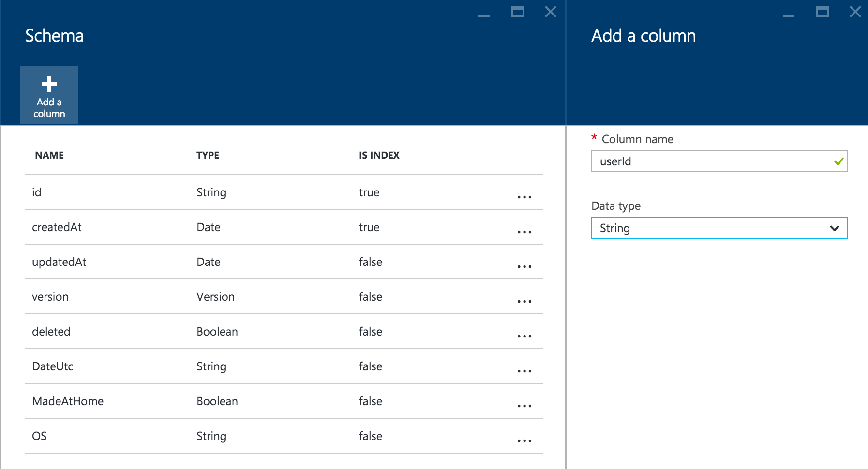This screenshot has height=469, width=868.
Task: Sort by the NAME column header
Action: (49, 155)
